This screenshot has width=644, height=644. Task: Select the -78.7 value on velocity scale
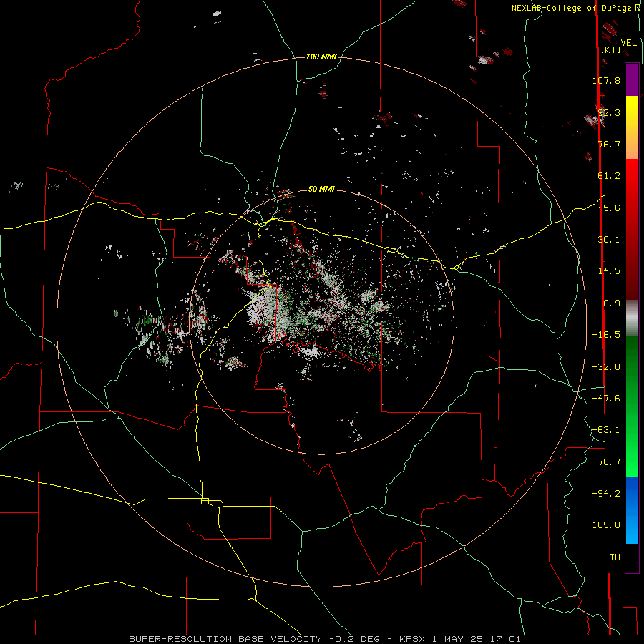(606, 462)
